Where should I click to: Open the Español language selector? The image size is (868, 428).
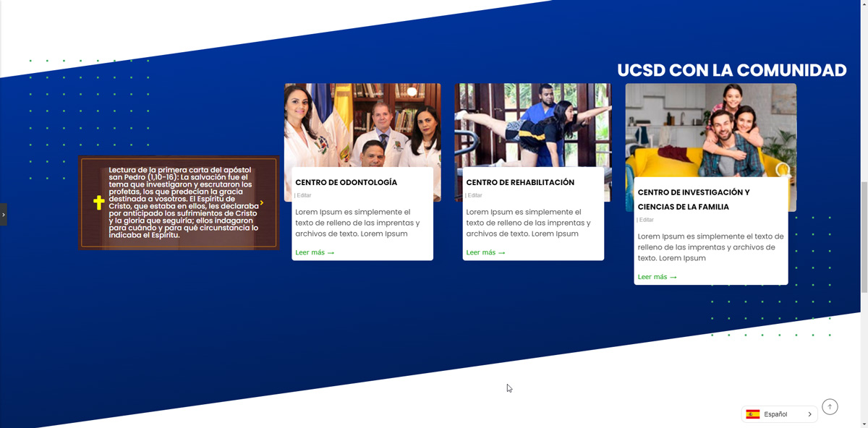tap(775, 414)
